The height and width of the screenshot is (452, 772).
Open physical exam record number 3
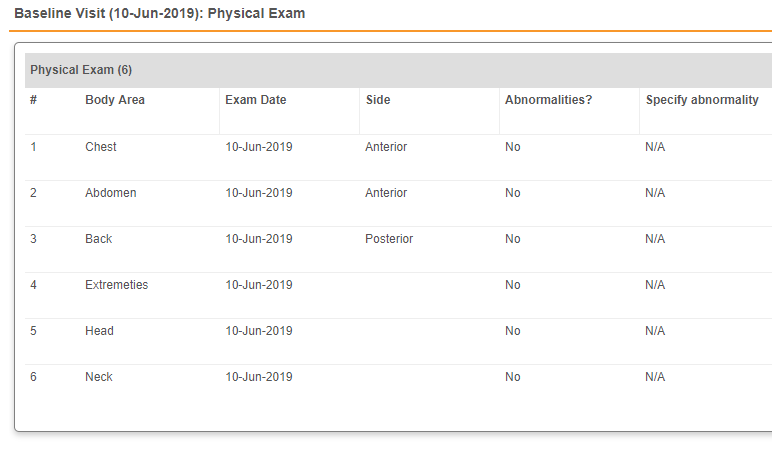pyautogui.click(x=33, y=239)
